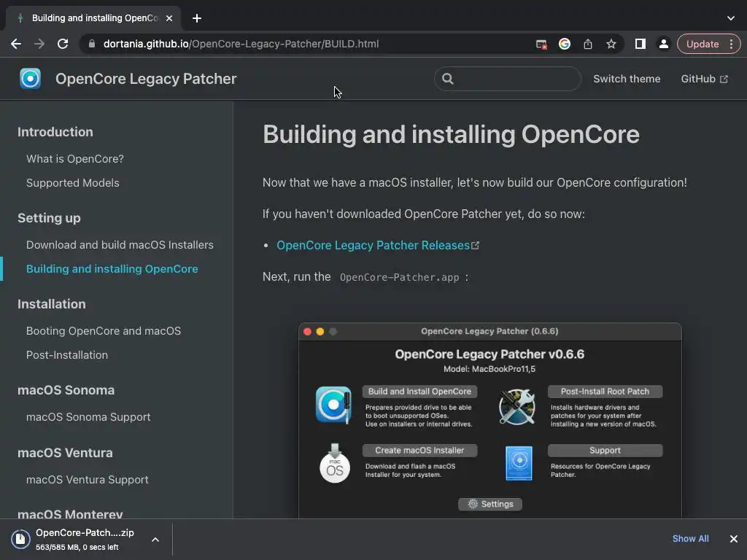
Task: Click the macOS Sonoma sidebar heading
Action: 66,391
